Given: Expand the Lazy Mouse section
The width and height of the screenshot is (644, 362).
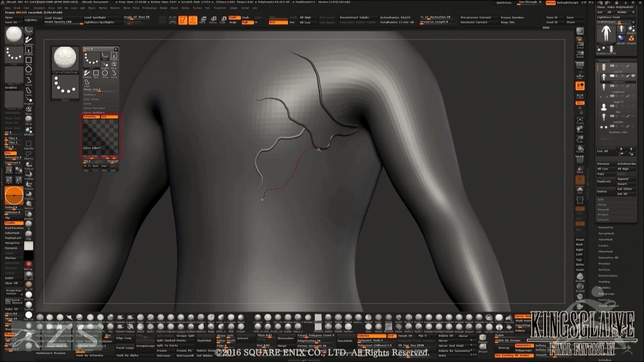Looking at the screenshot, I should (91, 99).
